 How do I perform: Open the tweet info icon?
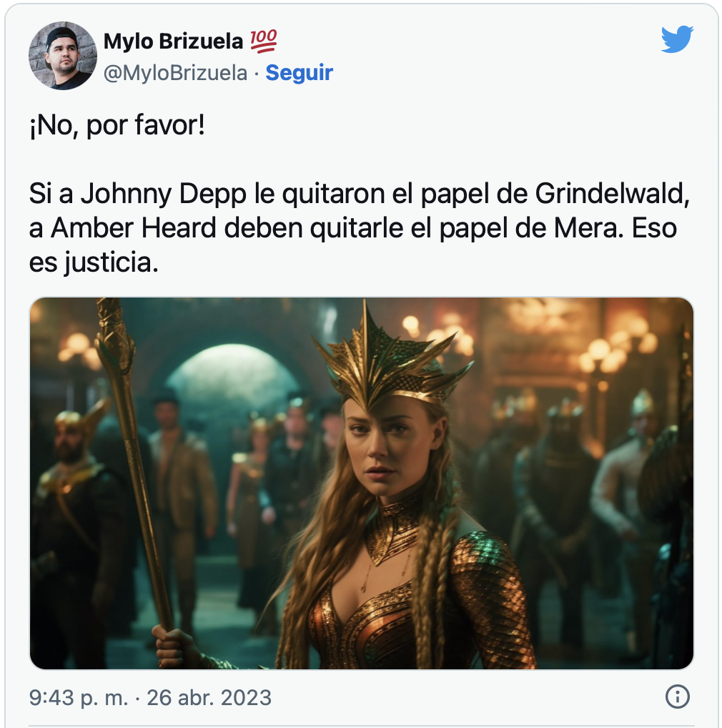coord(678,697)
